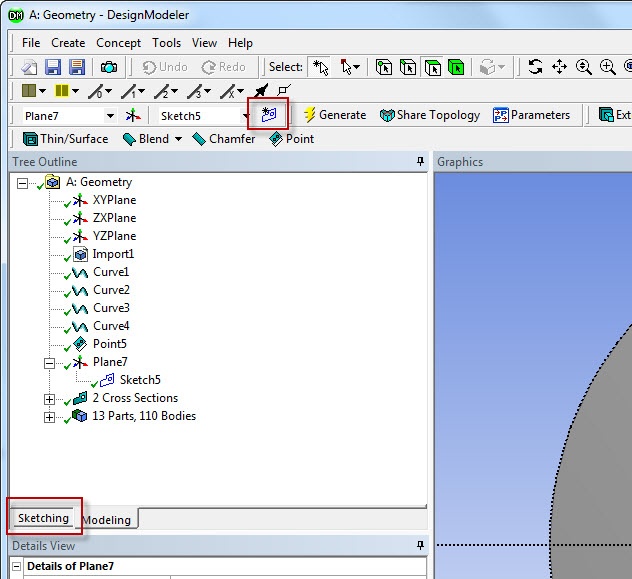Open the Create menu

pyautogui.click(x=68, y=43)
